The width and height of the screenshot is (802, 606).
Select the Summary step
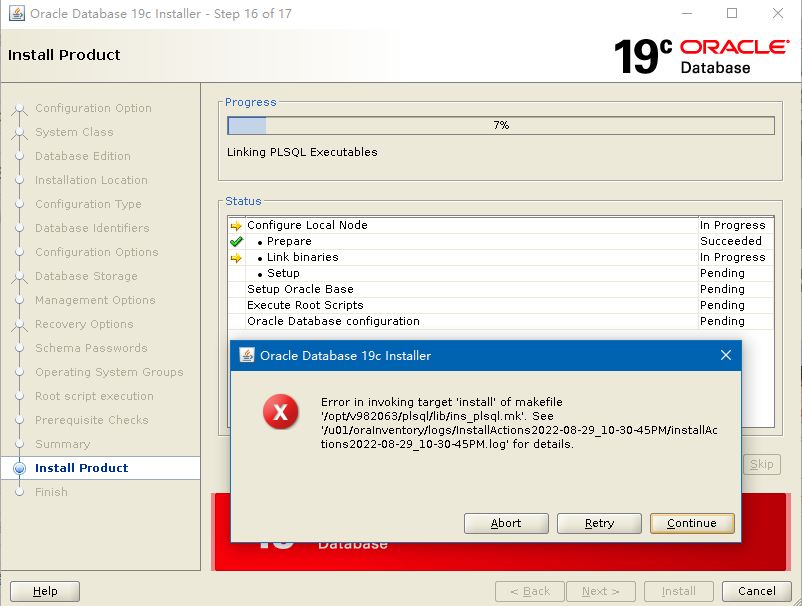62,444
